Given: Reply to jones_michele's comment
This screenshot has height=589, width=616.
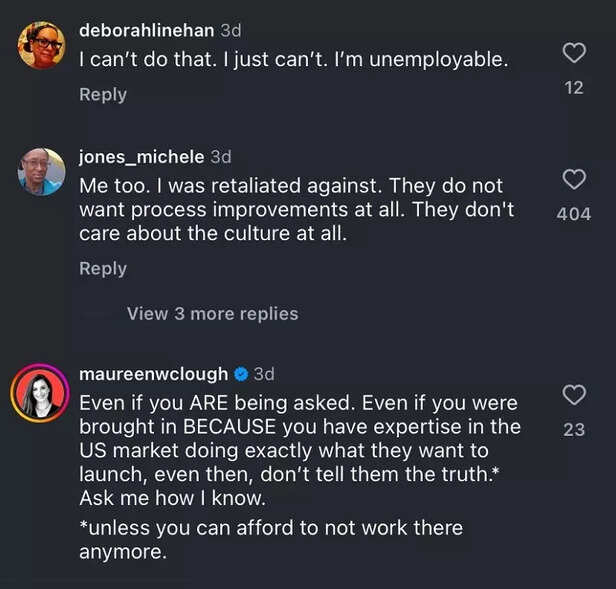Looking at the screenshot, I should [103, 268].
